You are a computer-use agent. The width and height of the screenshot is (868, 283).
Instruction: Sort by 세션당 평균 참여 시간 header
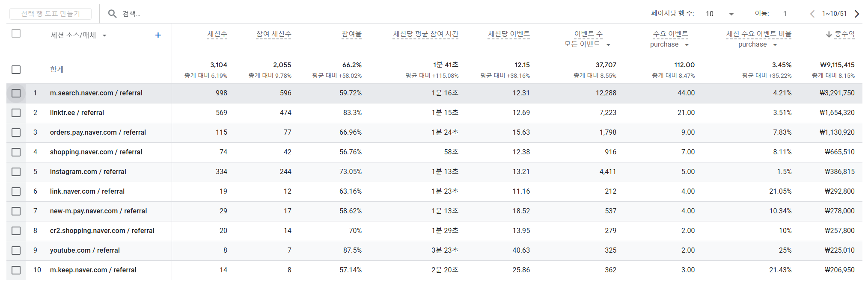(x=426, y=34)
